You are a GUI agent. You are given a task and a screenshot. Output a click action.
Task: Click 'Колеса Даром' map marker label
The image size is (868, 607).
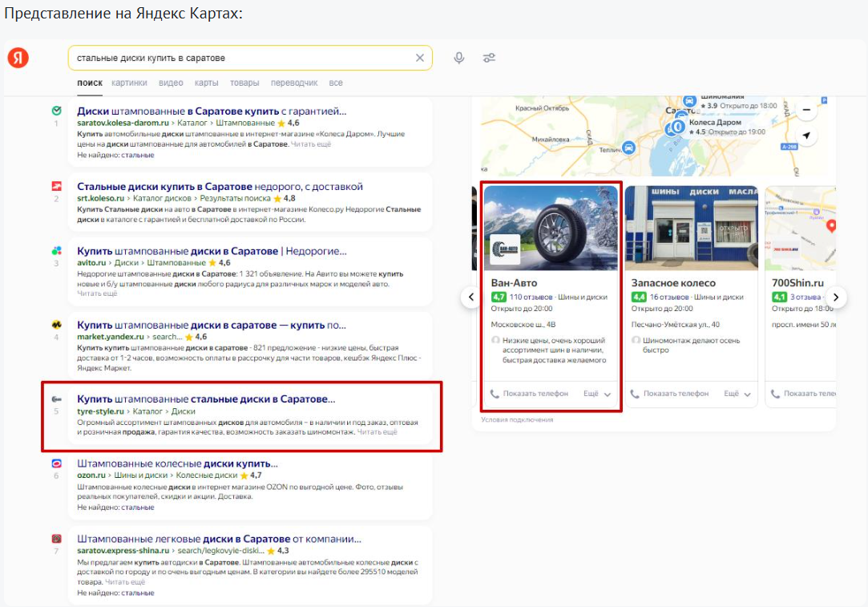click(x=715, y=123)
